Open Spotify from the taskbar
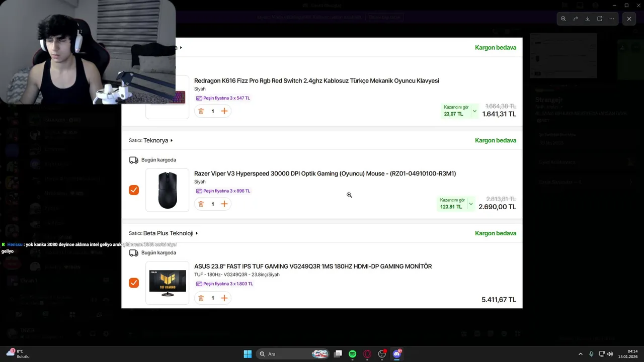 click(353, 354)
